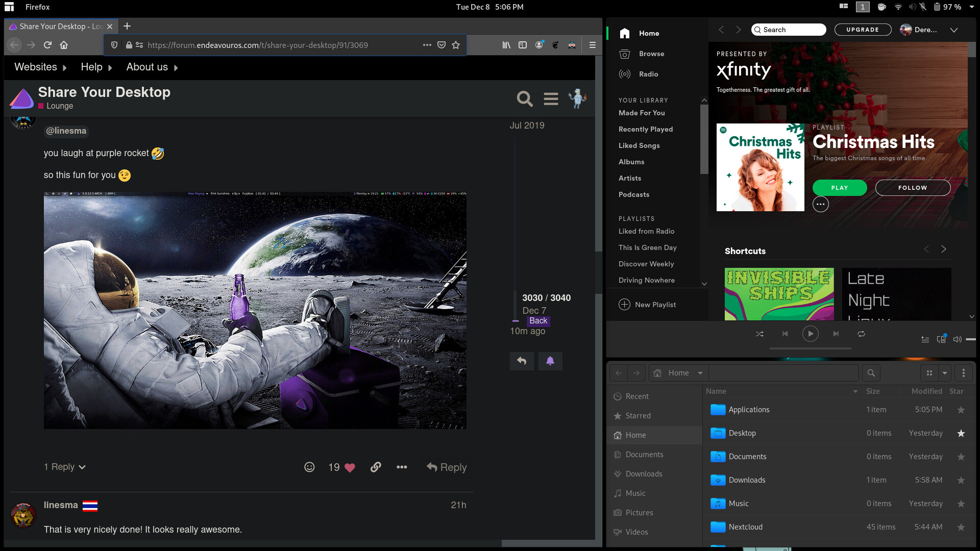Open the Home path dropdown in file manager

tap(699, 373)
